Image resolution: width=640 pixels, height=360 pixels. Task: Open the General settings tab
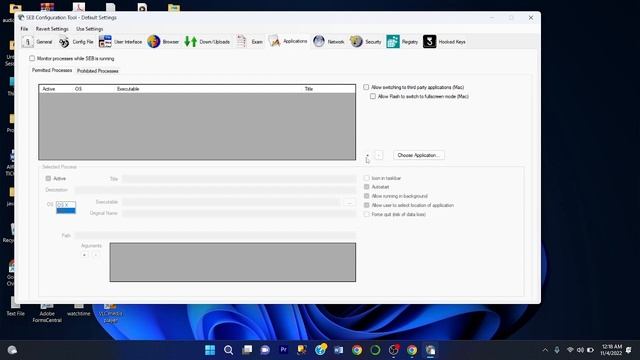[x=38, y=42]
